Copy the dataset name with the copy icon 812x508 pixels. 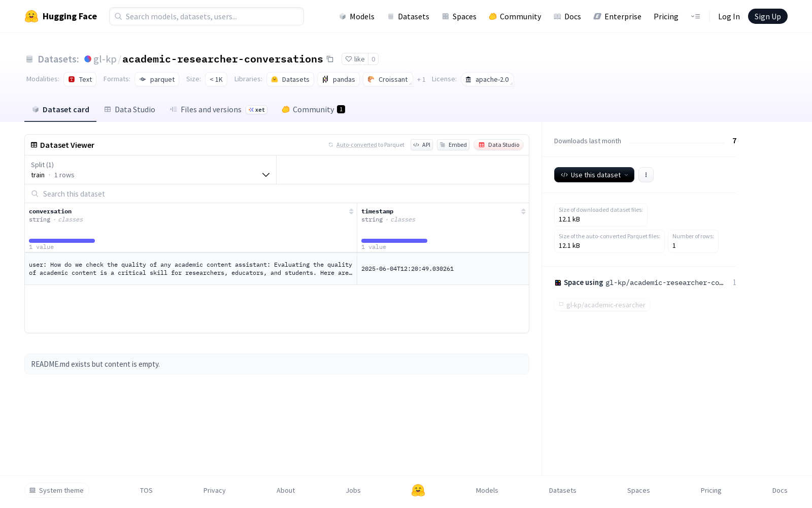click(330, 59)
